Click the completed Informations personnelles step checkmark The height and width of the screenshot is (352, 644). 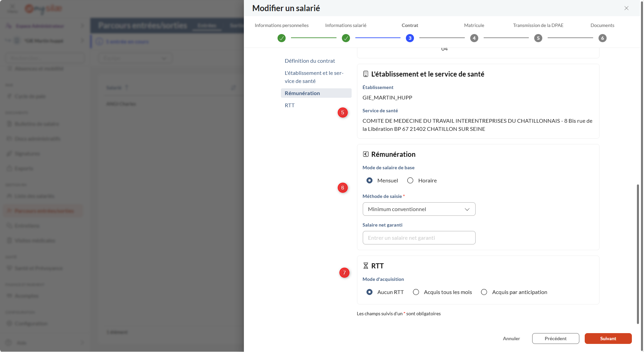tap(282, 38)
